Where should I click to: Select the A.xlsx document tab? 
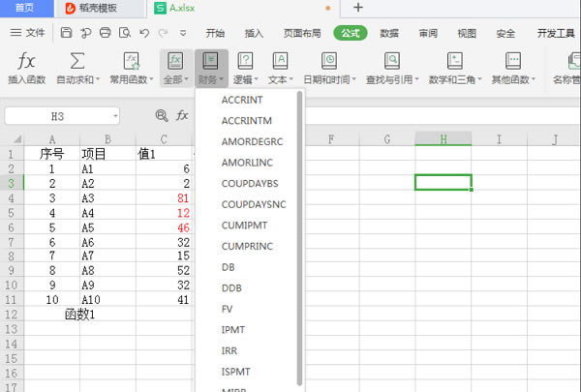tap(243, 8)
